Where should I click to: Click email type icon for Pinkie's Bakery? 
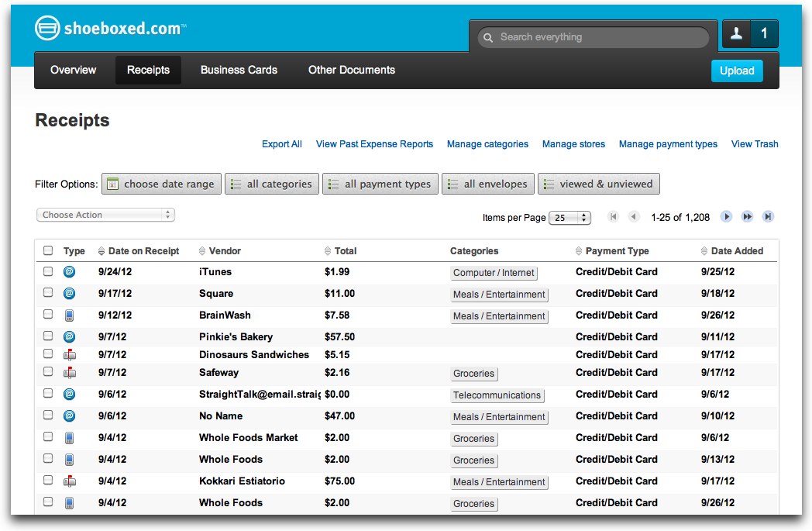[70, 336]
